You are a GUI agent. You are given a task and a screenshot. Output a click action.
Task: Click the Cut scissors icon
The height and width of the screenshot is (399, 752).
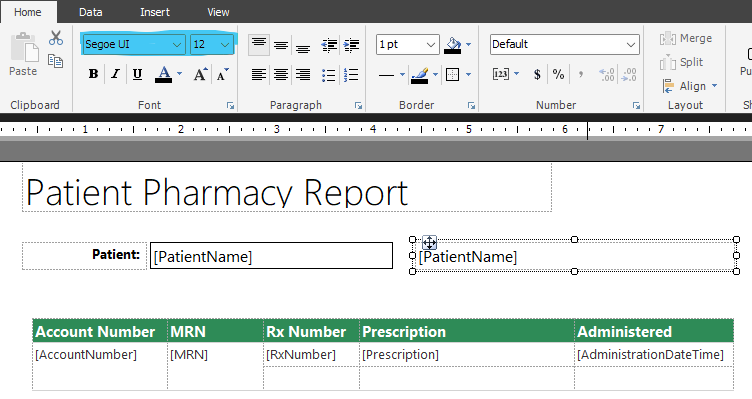pyautogui.click(x=56, y=38)
